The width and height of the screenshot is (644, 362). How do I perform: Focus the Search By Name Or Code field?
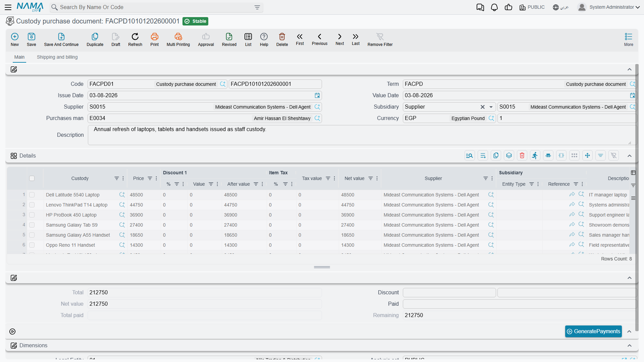(156, 7)
